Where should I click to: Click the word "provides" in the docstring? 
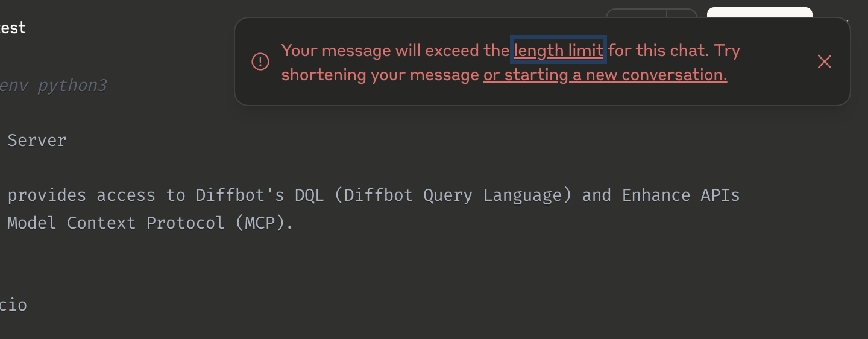tap(46, 195)
